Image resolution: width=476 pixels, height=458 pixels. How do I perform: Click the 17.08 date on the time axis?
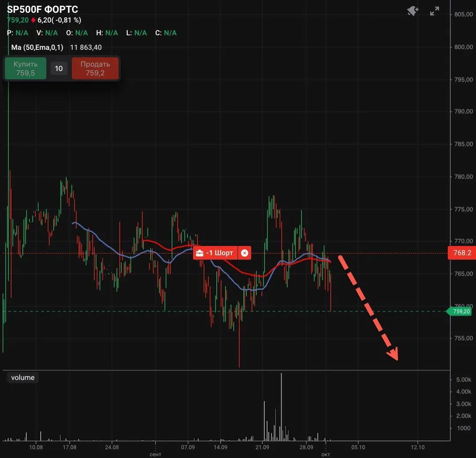[x=70, y=447]
